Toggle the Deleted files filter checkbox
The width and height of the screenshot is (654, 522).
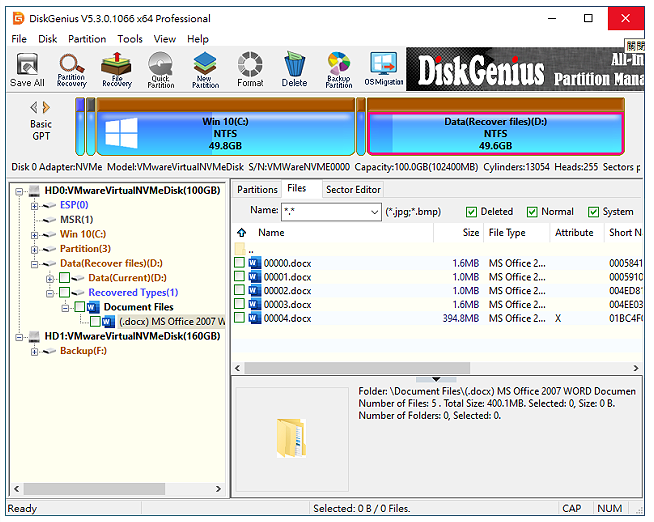click(471, 212)
